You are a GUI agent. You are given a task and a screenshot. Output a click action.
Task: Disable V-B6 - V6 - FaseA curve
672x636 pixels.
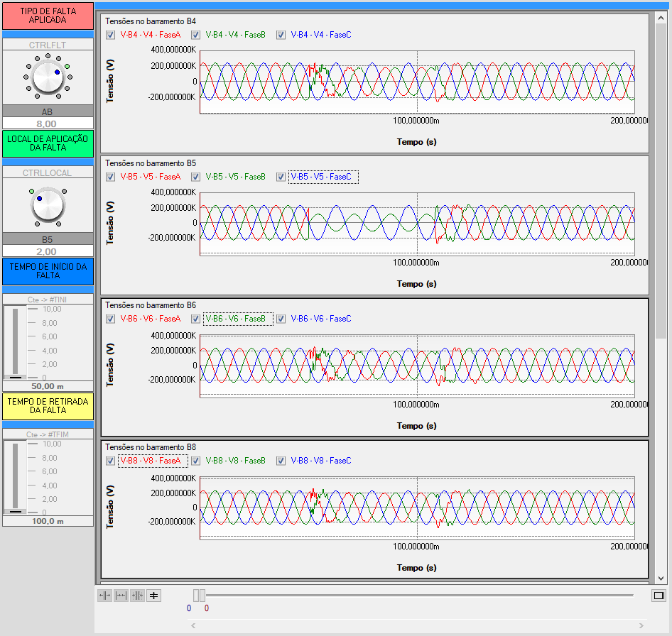pyautogui.click(x=111, y=319)
